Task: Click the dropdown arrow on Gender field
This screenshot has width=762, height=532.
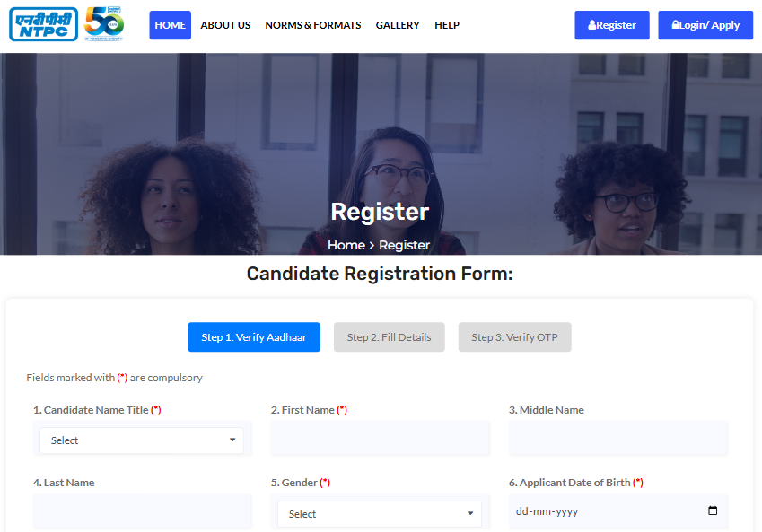Action: [x=469, y=513]
